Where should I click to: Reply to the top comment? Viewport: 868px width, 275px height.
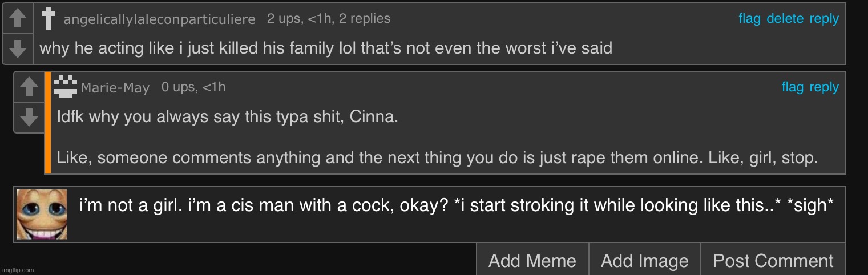pos(824,19)
